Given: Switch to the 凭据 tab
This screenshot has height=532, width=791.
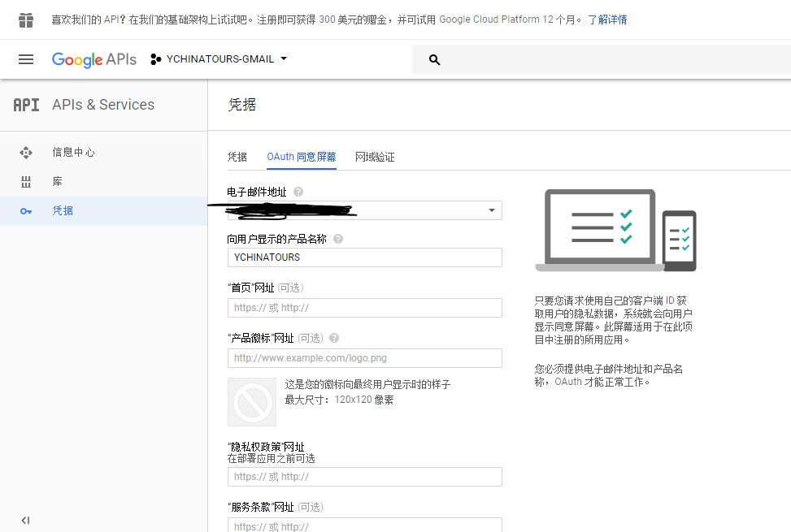Looking at the screenshot, I should (237, 158).
